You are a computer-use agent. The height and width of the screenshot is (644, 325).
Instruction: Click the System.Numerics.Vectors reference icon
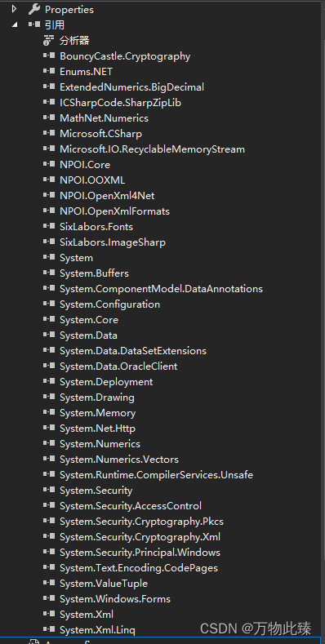pos(49,460)
